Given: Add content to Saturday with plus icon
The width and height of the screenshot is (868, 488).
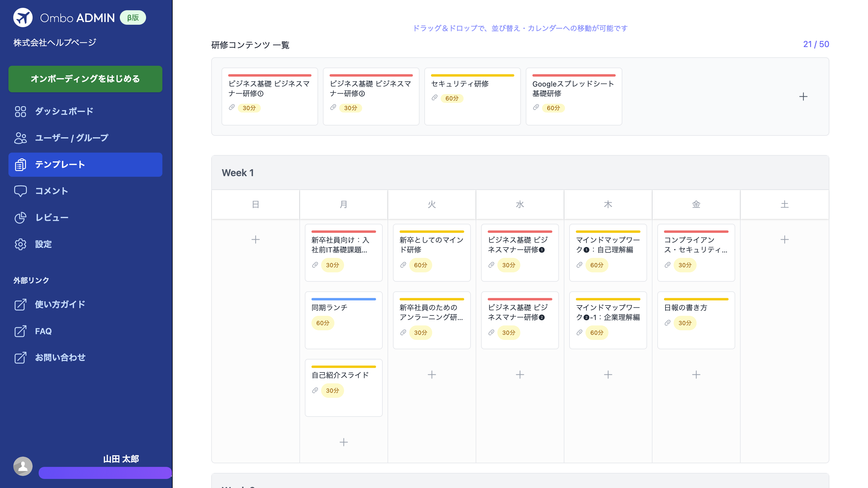Looking at the screenshot, I should click(784, 239).
